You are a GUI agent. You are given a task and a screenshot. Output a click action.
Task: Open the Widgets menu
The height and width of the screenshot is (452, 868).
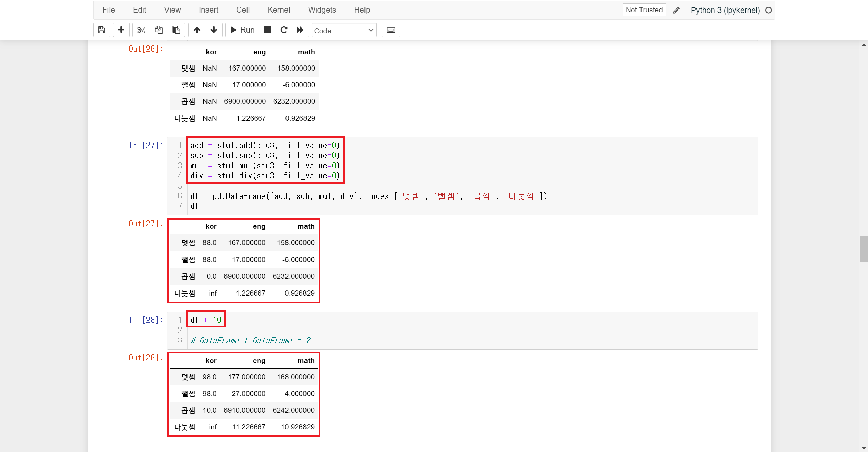[x=322, y=10]
